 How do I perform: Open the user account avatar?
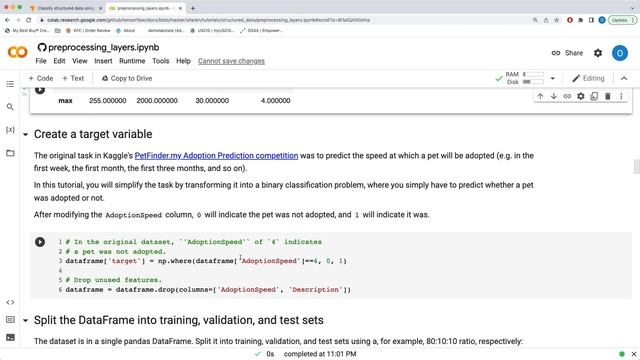(619, 53)
